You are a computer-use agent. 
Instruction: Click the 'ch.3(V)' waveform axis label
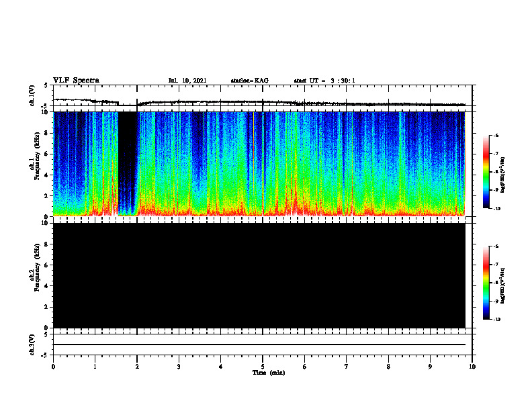tap(32, 345)
